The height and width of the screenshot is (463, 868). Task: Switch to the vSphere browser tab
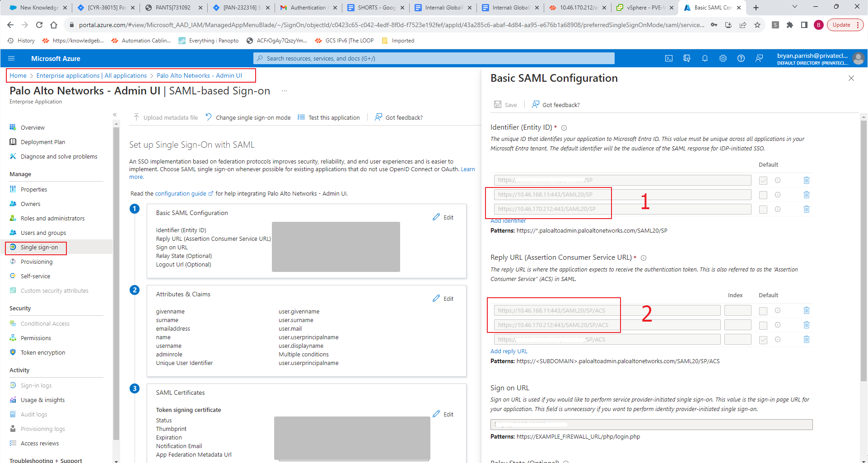[645, 7]
